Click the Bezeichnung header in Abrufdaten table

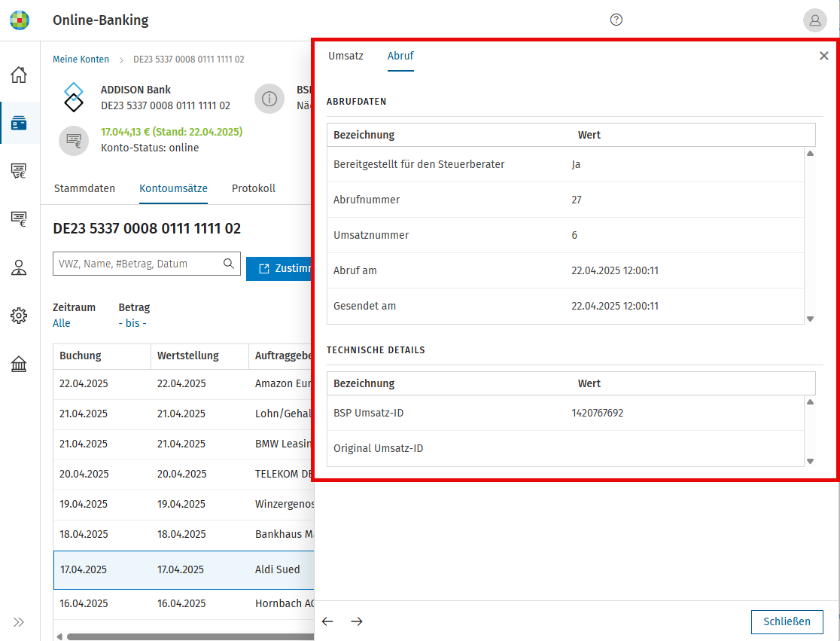pos(364,135)
